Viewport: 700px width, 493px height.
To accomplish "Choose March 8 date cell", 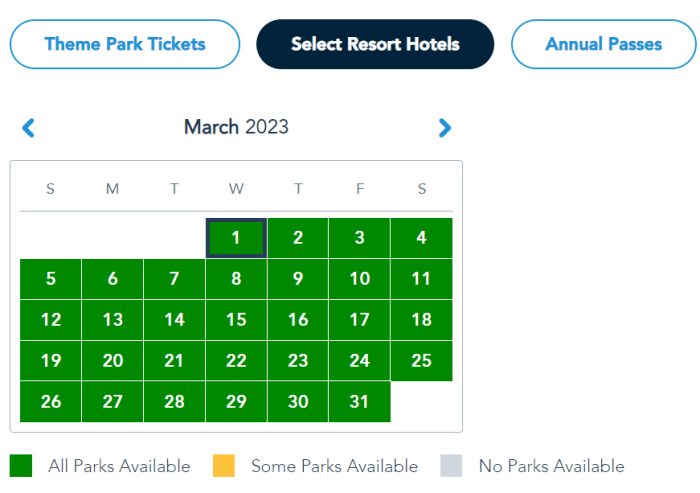I will coord(236,279).
